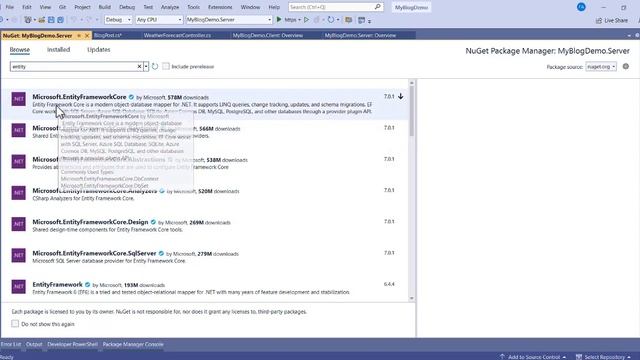The width and height of the screenshot is (640, 360).
Task: Open the Analyze menu
Action: coord(170,7)
